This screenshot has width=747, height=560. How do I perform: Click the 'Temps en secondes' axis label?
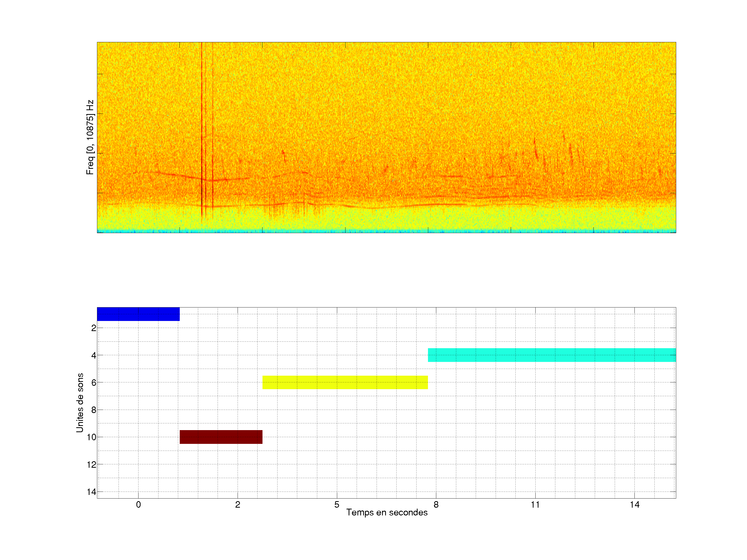point(387,512)
